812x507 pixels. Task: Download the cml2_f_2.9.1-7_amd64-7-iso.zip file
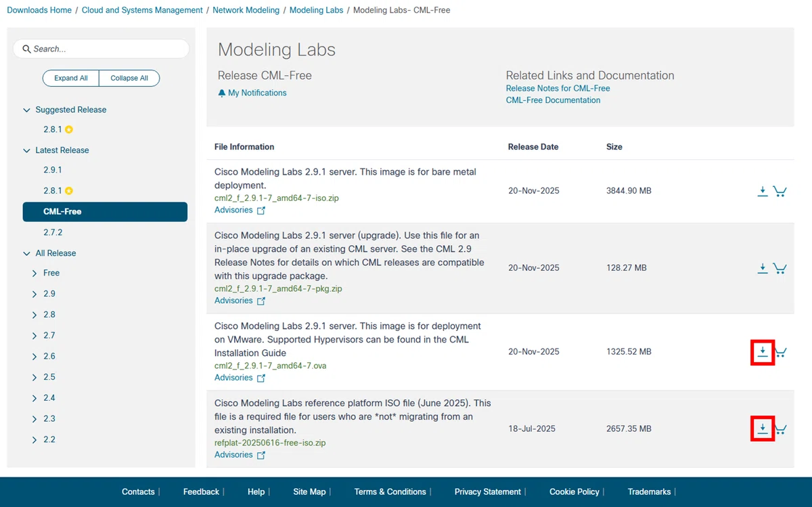tap(763, 192)
